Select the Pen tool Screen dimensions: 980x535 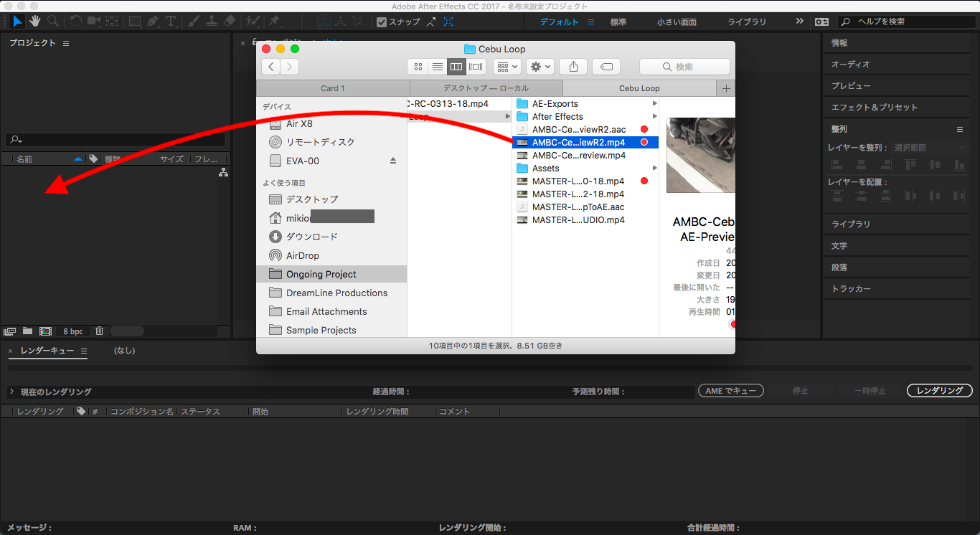click(153, 22)
